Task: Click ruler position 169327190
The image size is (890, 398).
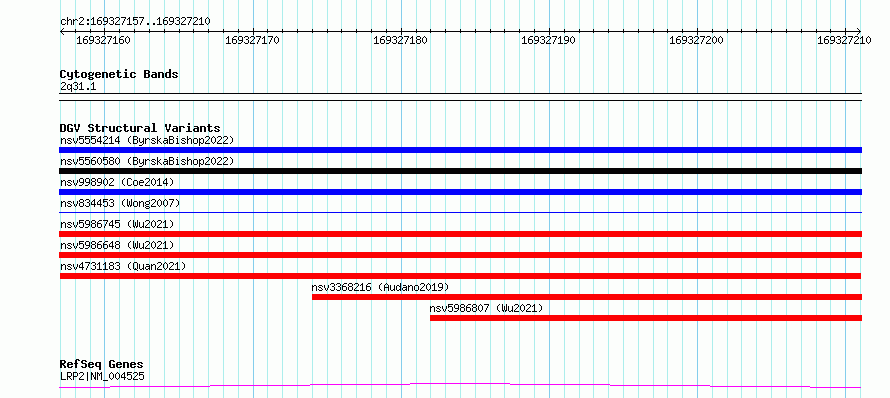Action: click(x=548, y=40)
